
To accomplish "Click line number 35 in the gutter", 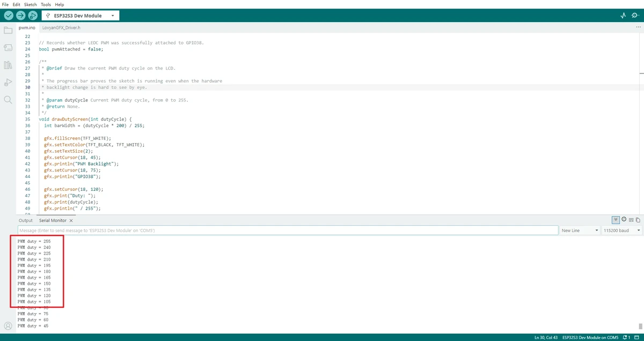I will pos(27,119).
